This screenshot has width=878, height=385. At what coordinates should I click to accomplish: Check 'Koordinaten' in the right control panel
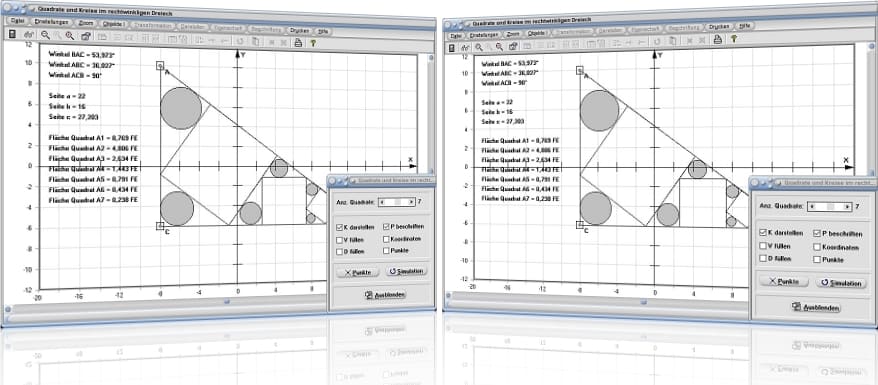[818, 246]
